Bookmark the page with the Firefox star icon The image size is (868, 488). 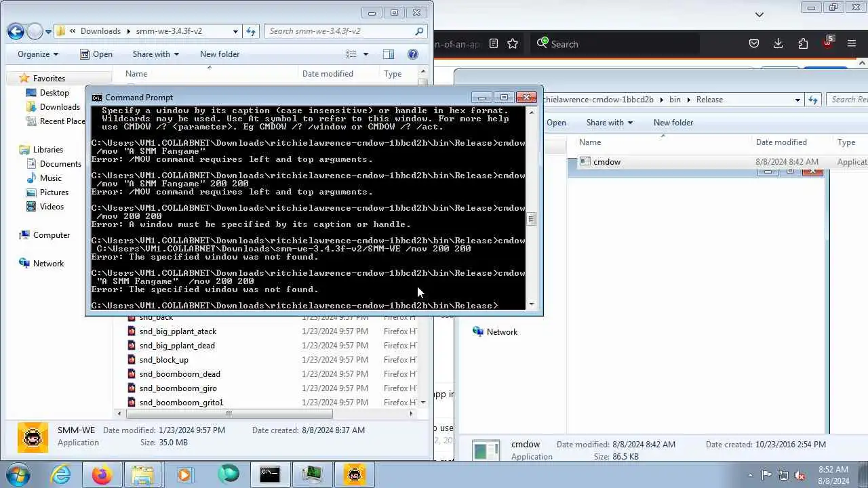[x=513, y=43]
